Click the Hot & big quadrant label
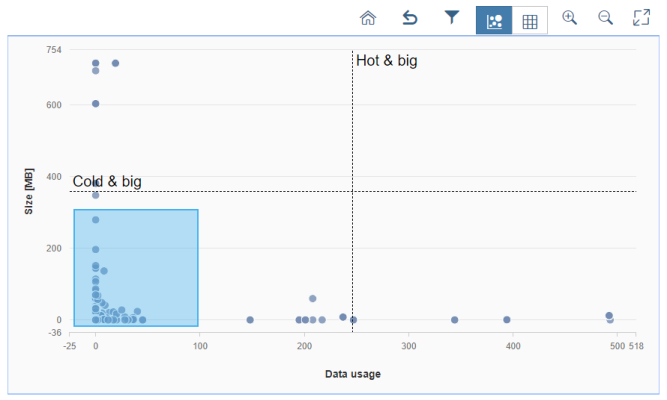Screen dimensions: 667x400 coord(386,61)
